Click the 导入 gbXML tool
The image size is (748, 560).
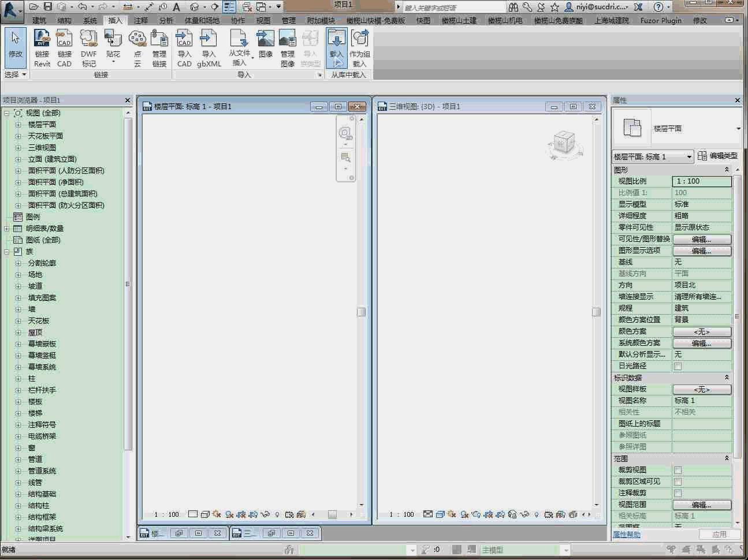coord(209,48)
